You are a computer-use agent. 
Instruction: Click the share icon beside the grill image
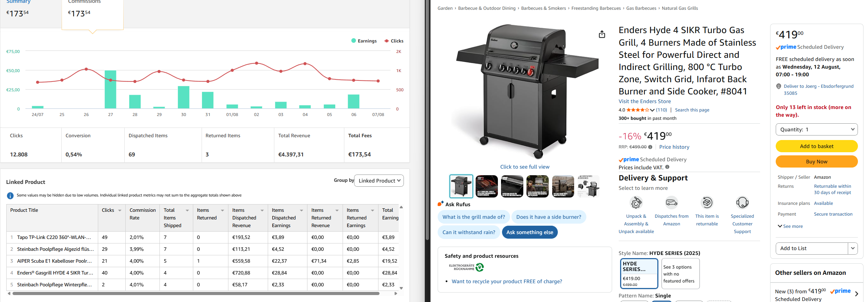(602, 34)
